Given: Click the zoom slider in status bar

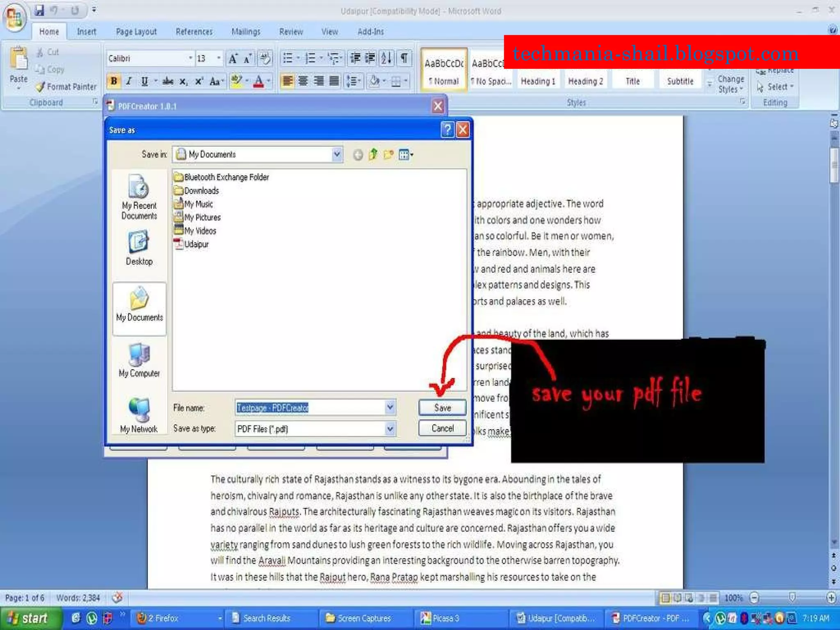Looking at the screenshot, I should (x=792, y=598).
